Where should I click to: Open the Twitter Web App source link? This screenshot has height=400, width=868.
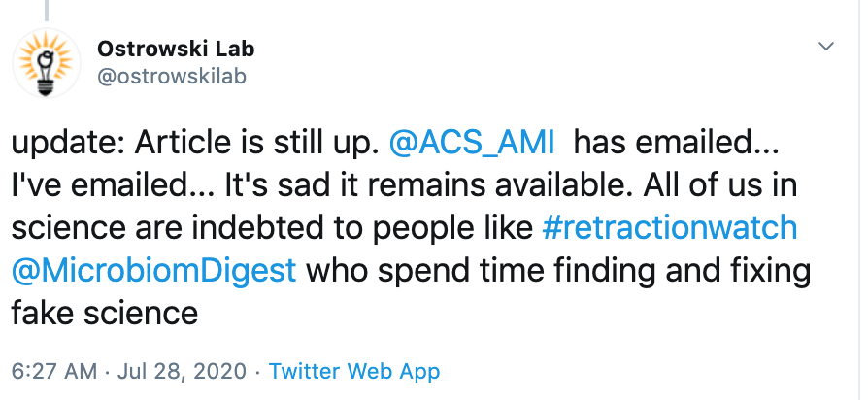tap(354, 371)
